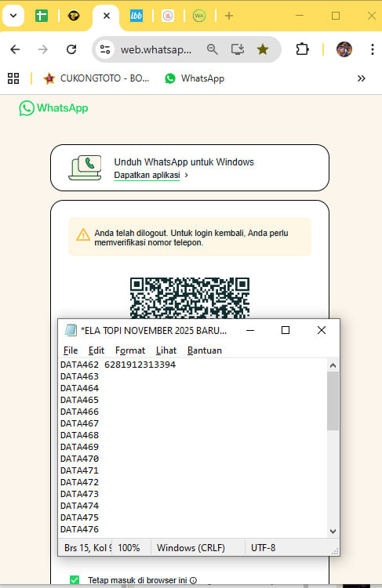Switch to the yellow-black round icon tab
This screenshot has height=588, width=382.
pos(74,16)
